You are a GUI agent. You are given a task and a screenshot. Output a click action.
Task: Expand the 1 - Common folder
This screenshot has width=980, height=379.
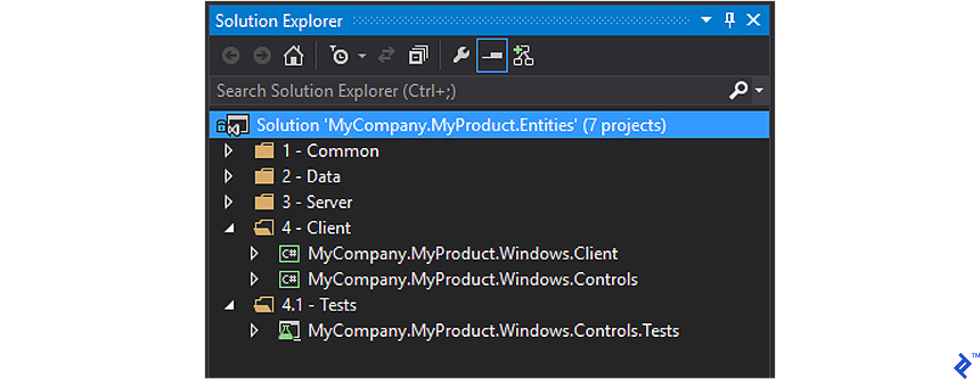[228, 151]
